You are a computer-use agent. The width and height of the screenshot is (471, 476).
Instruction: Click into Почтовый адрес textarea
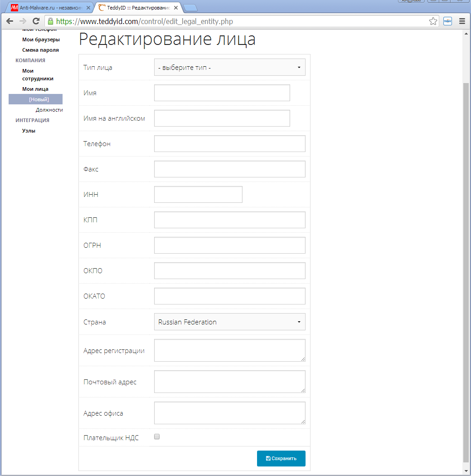[229, 382]
